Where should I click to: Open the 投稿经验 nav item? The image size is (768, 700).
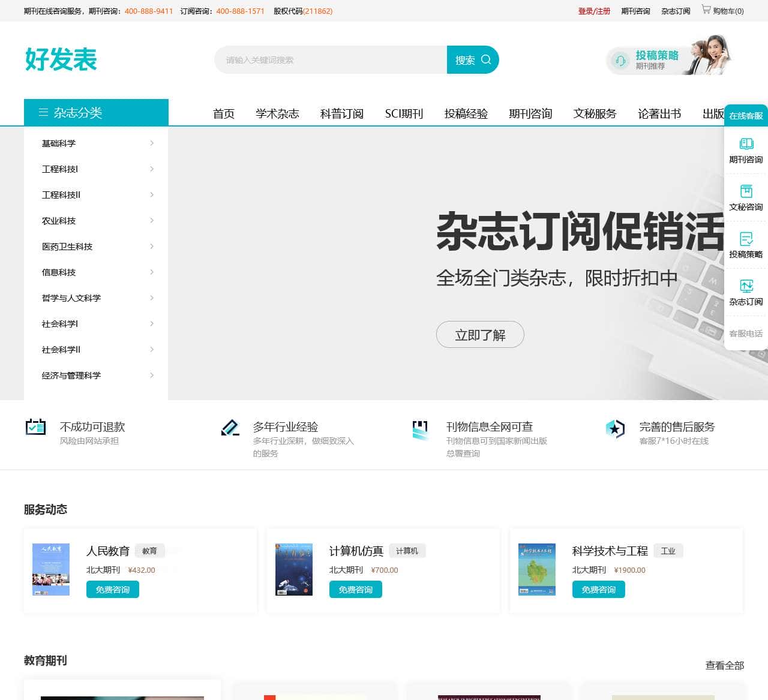pos(466,113)
